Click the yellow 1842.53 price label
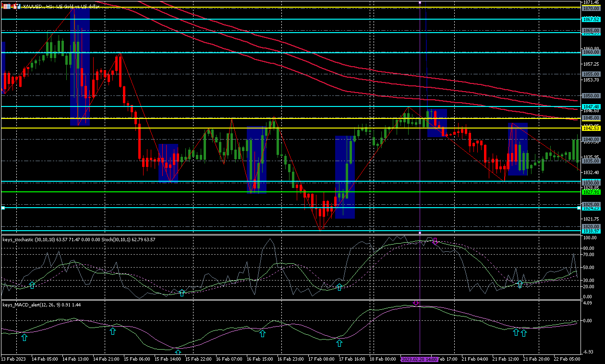The height and width of the screenshot is (364, 605). click(x=591, y=128)
